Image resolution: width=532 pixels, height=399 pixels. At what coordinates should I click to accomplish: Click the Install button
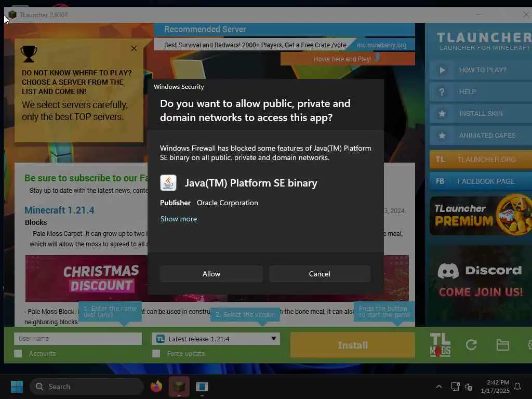pyautogui.click(x=353, y=345)
